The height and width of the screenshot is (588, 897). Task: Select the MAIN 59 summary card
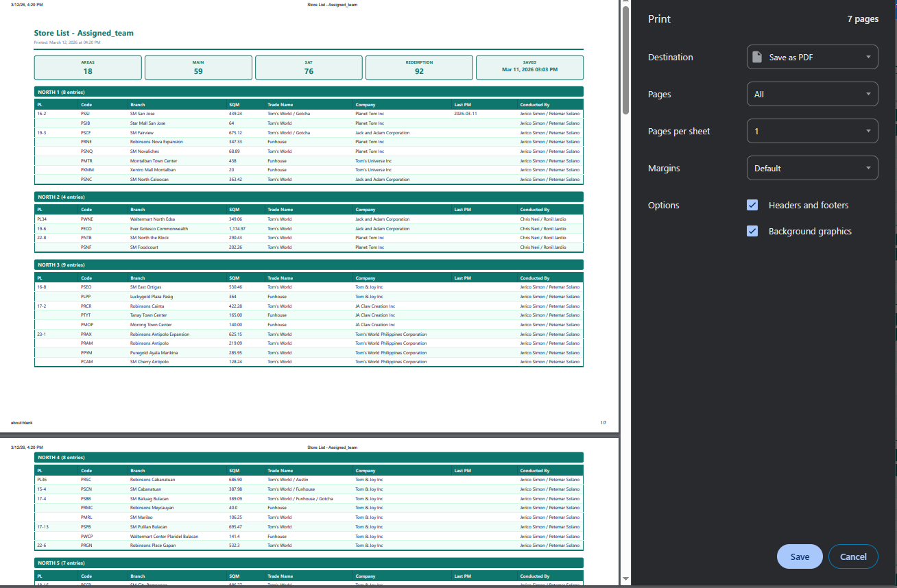click(198, 68)
